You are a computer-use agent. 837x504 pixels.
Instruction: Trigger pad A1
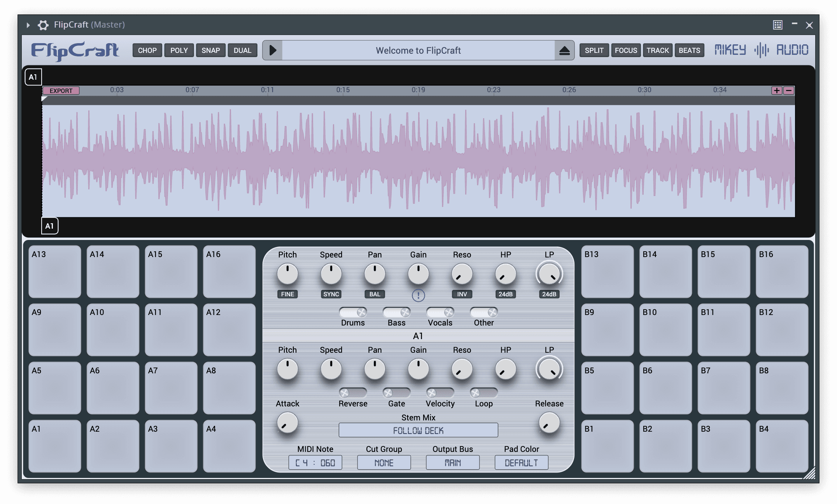click(54, 446)
